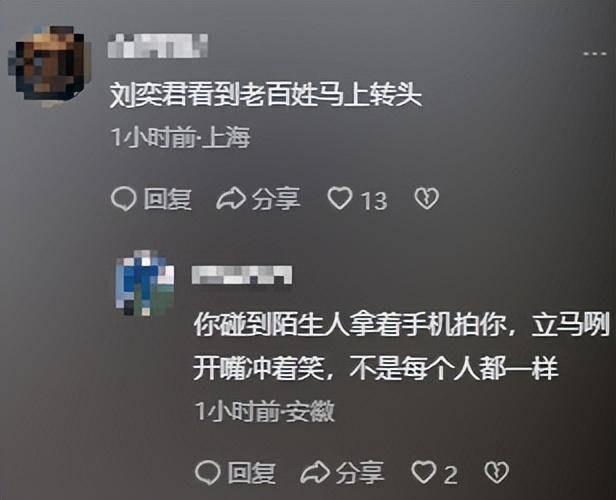Tap 回复 text under the top comment
Viewport: 616px width, 500px height.
tap(168, 199)
